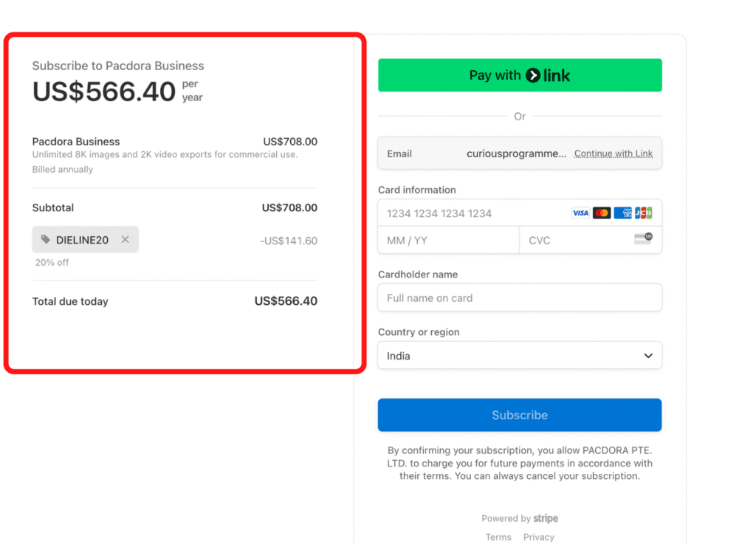
Task: Focus the CVC field
Action: [591, 240]
